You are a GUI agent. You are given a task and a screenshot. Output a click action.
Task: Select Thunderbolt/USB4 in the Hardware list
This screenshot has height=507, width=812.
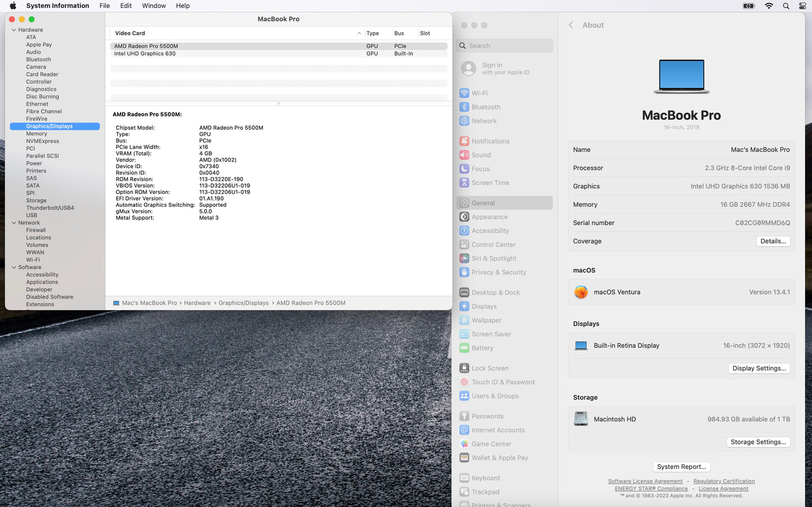[50, 208]
